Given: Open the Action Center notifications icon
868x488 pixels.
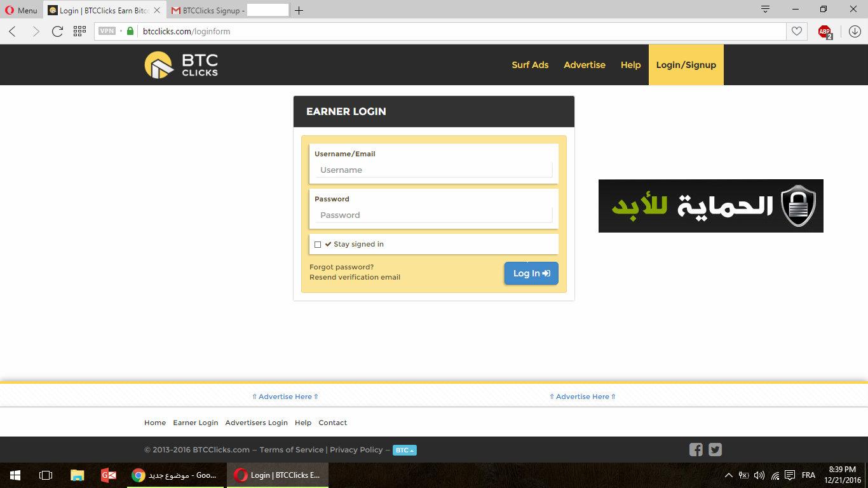Looking at the screenshot, I should (790, 475).
